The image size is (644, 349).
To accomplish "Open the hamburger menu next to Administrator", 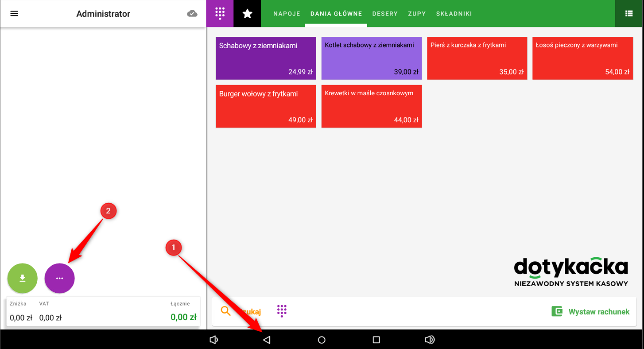I will pos(14,14).
